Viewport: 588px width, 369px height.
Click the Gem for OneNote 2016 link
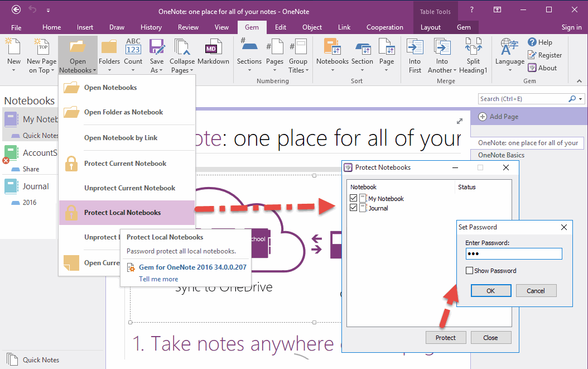tap(193, 267)
